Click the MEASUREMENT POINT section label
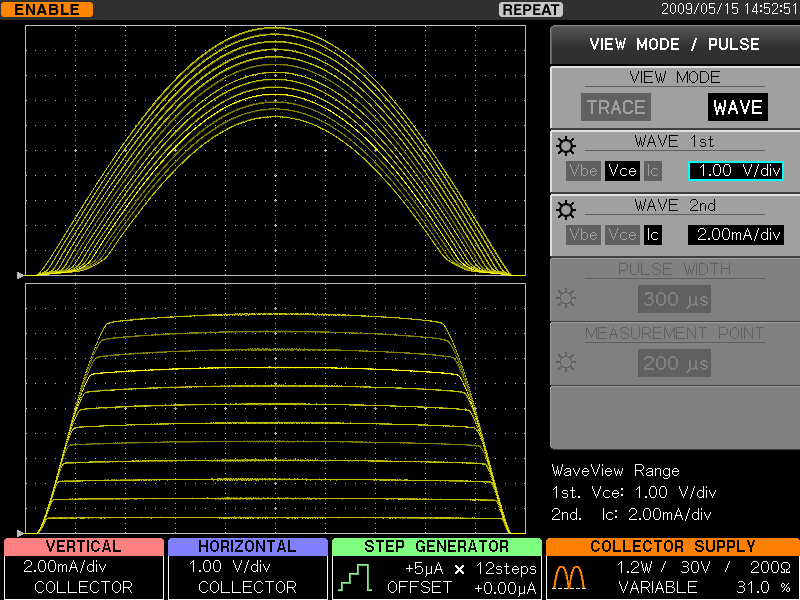 pos(674,334)
